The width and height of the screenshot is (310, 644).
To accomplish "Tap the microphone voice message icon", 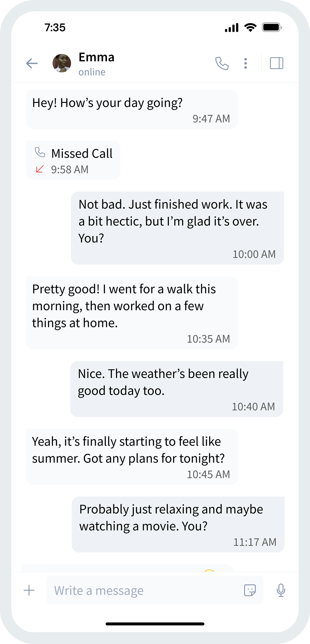I will 281,590.
